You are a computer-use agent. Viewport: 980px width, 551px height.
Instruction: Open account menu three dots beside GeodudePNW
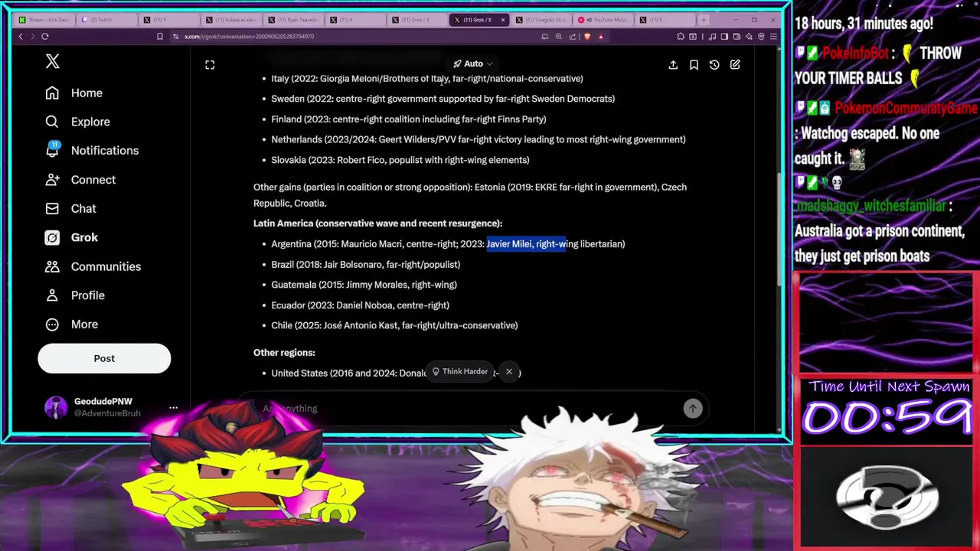point(173,407)
